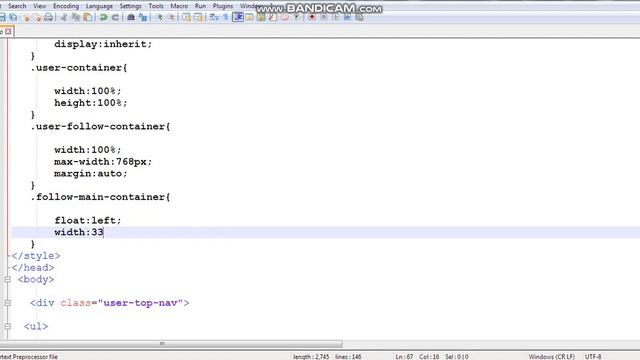Click the Redo arrow icon
Image resolution: width=640 pixels, height=360 pixels.
115,17
